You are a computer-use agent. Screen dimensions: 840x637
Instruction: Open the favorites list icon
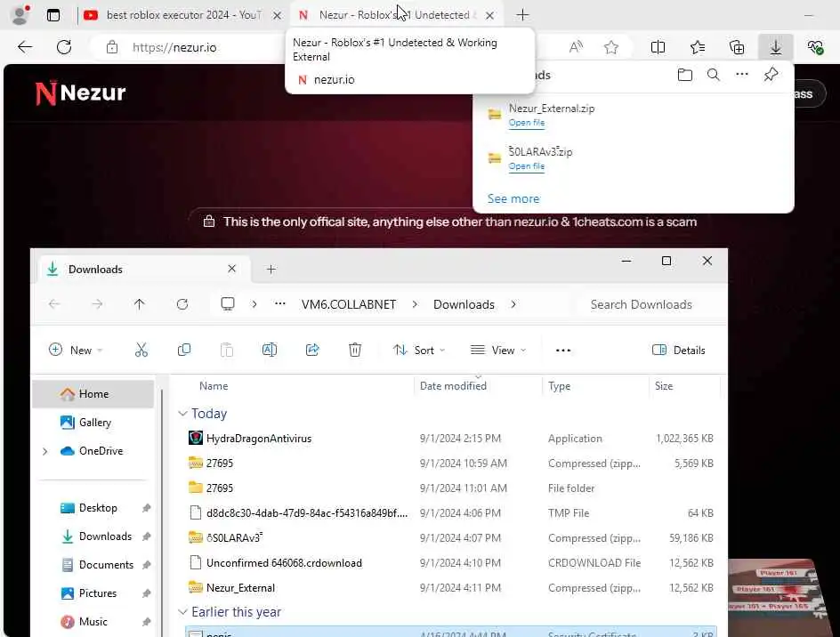click(x=698, y=47)
